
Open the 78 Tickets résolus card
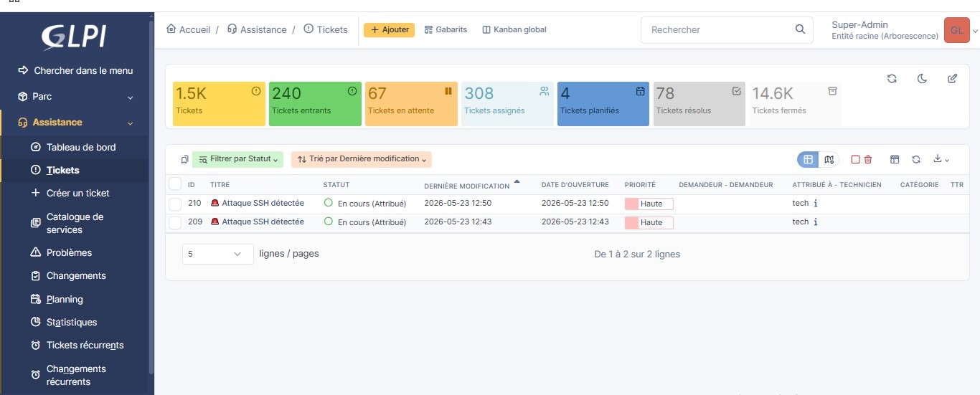point(699,104)
